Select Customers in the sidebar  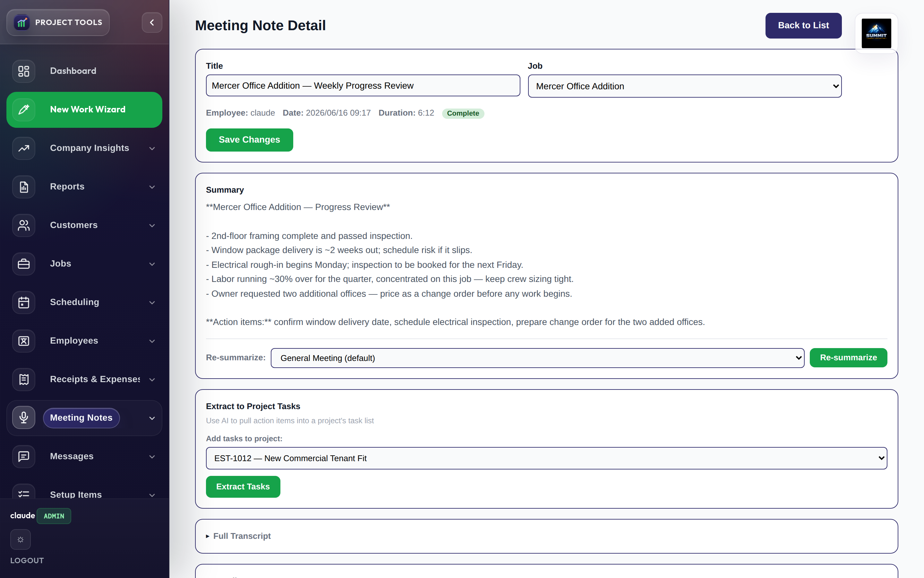pos(74,225)
